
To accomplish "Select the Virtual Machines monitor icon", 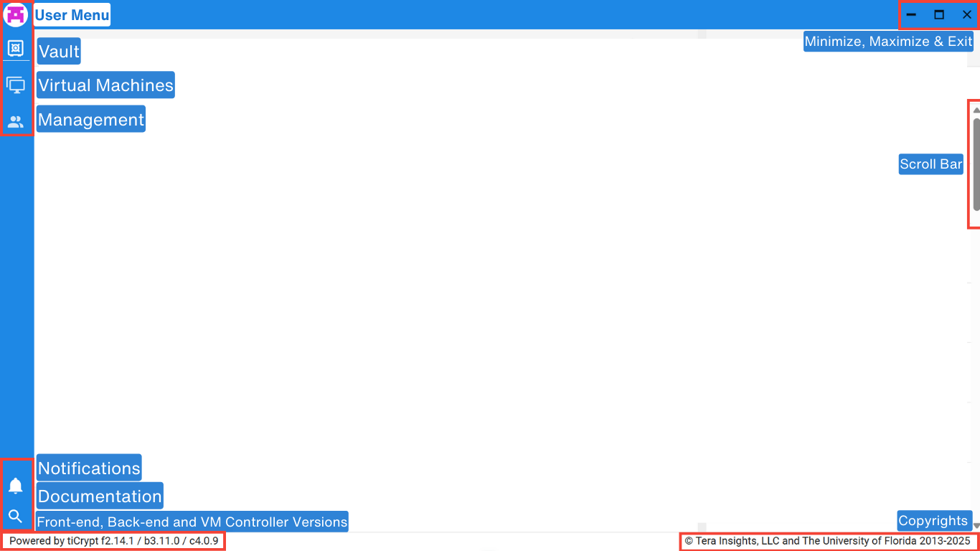I will 15,85.
